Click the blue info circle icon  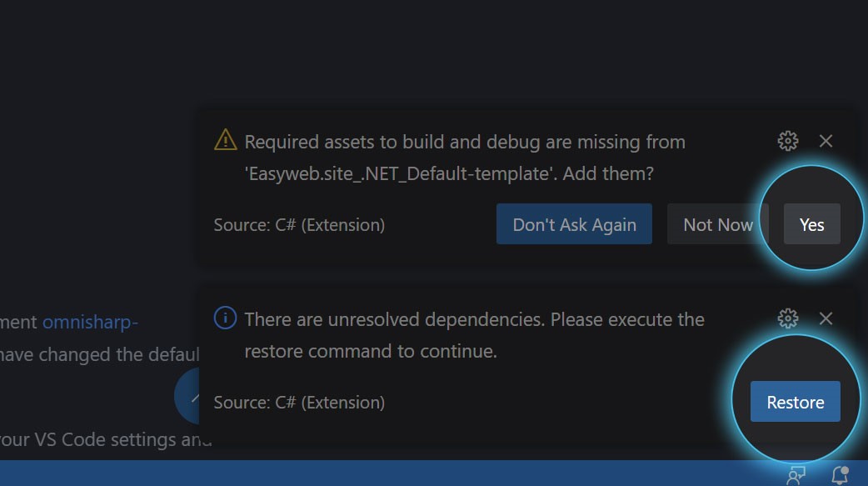point(225,318)
